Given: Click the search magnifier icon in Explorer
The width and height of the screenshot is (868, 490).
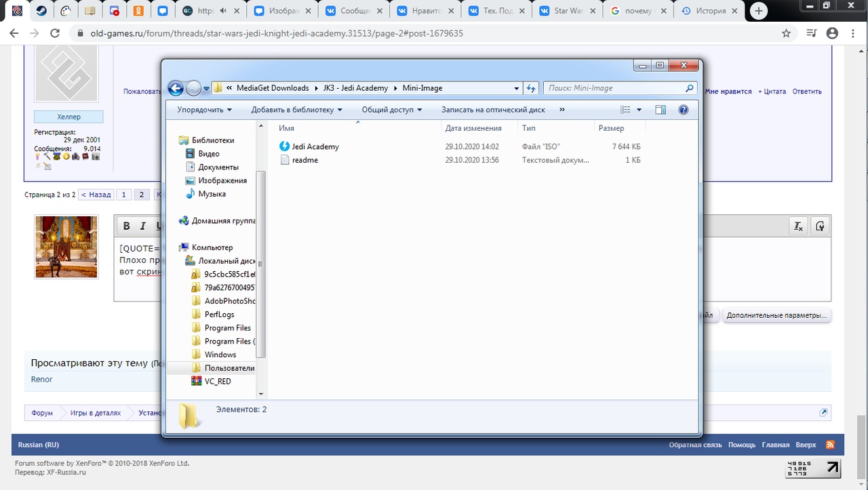Looking at the screenshot, I should pyautogui.click(x=690, y=88).
